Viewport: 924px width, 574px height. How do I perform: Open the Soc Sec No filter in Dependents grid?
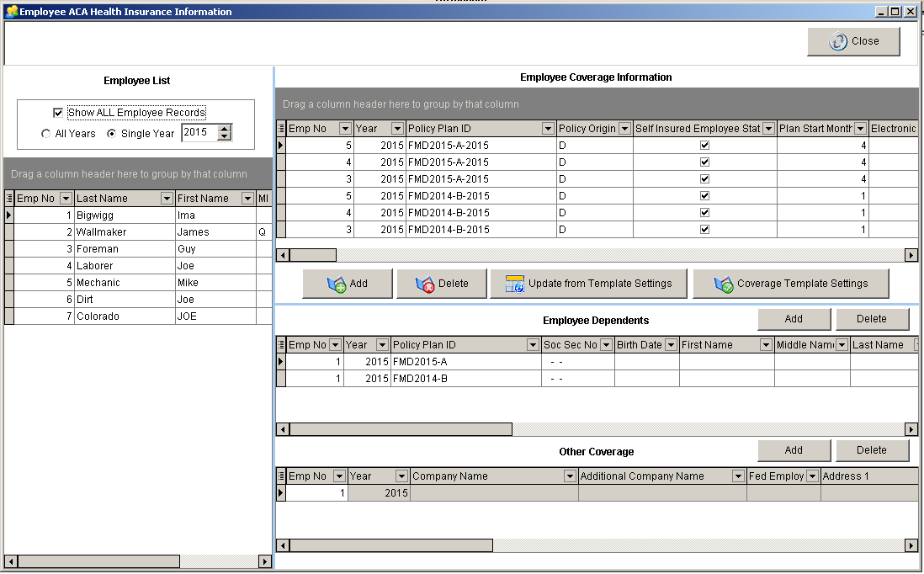pos(606,345)
